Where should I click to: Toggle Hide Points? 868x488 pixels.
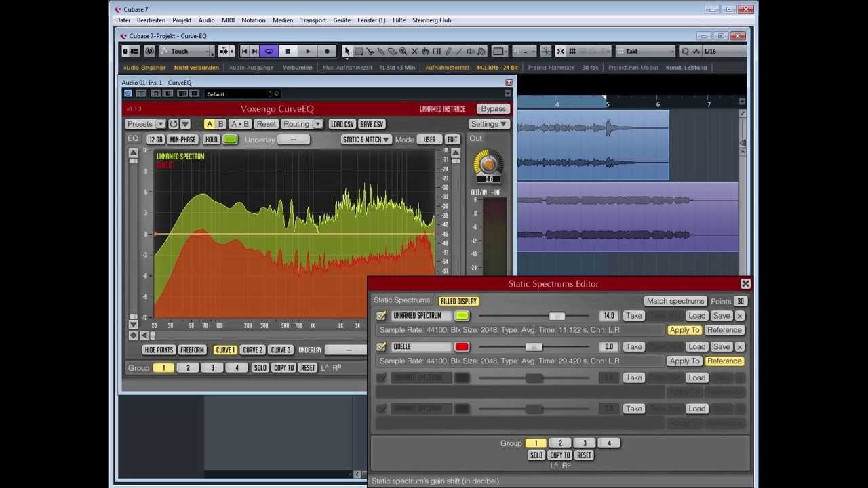[159, 350]
